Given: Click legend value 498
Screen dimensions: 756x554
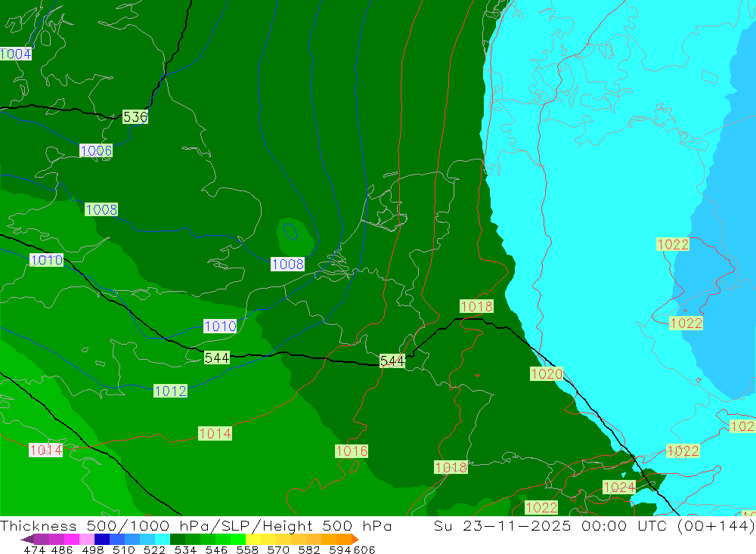Looking at the screenshot, I should 92,549.
